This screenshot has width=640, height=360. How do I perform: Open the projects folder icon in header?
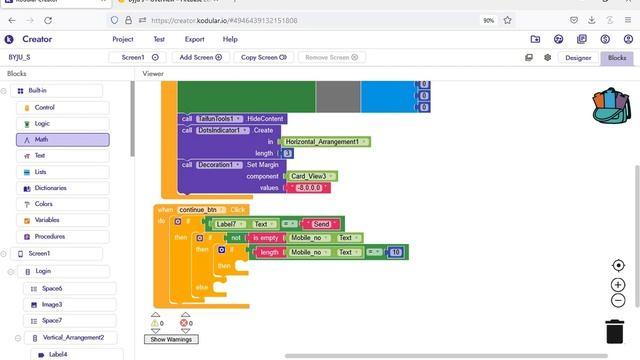(x=535, y=39)
